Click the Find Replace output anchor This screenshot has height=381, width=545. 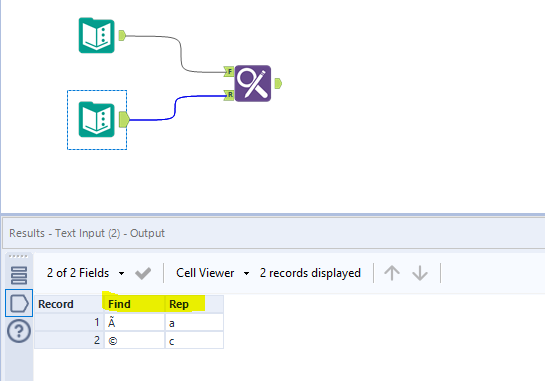278,83
